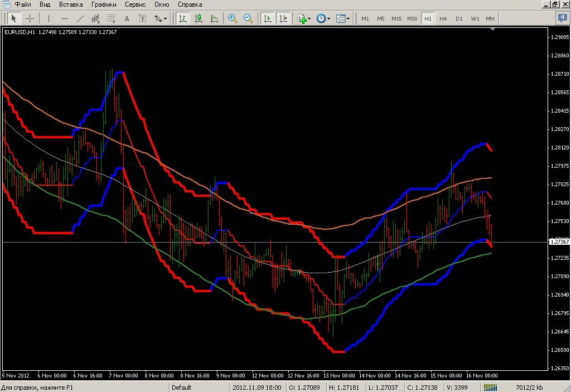
Task: Switch to line chart display
Action: point(214,18)
